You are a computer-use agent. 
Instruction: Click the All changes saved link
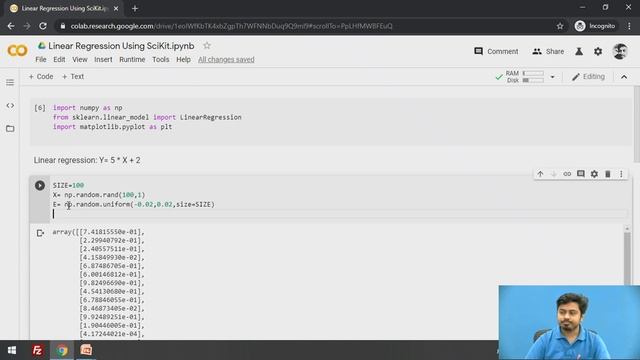click(x=226, y=60)
